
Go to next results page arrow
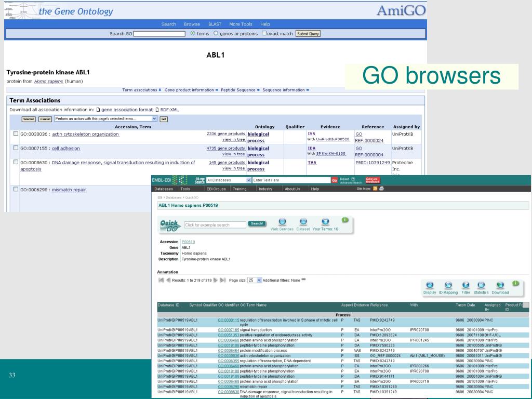(215, 280)
